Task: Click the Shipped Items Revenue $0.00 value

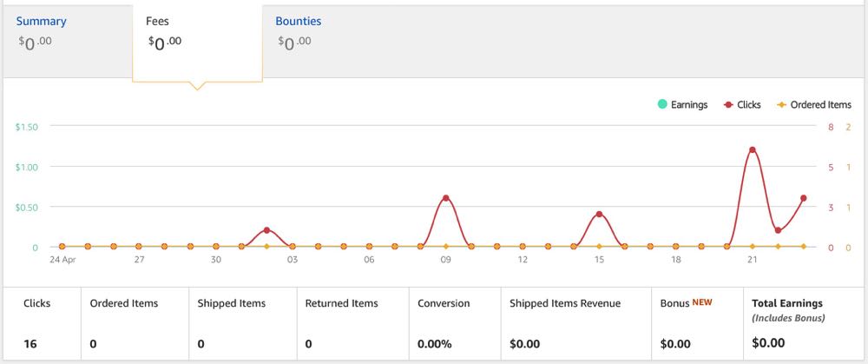Action: point(524,344)
